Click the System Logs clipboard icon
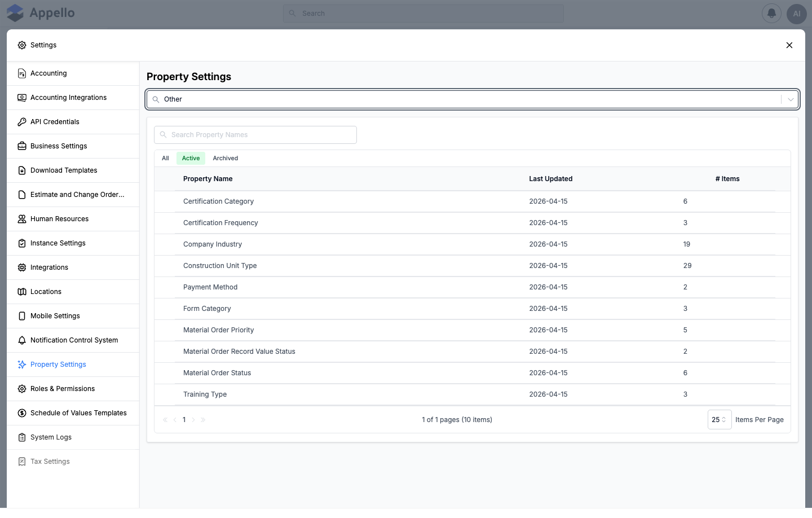This screenshot has width=812, height=518. [22, 437]
